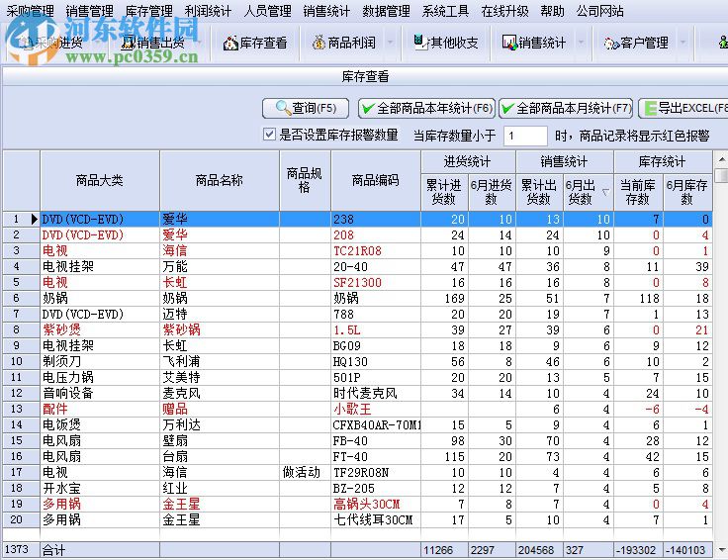Expand the 客户管理 dropdown arrow
728x560 pixels.
point(682,43)
